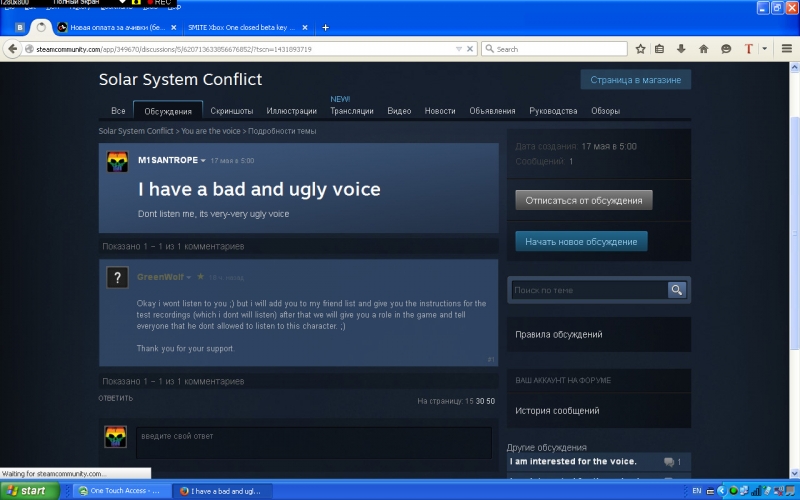Click the EN language indicator in taskbar
The image size is (800, 500).
pyautogui.click(x=696, y=491)
